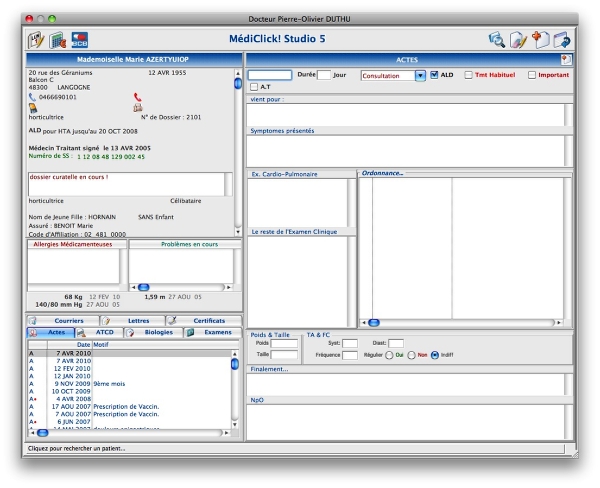Screen dimensions: 600x488
Task: Click the Fréquence input field
Action: (350, 355)
